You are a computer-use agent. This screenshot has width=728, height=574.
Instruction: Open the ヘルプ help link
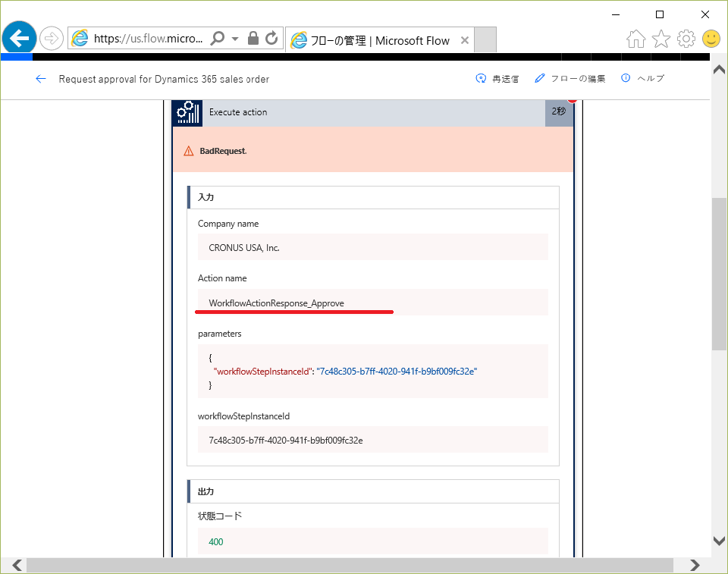pyautogui.click(x=643, y=79)
